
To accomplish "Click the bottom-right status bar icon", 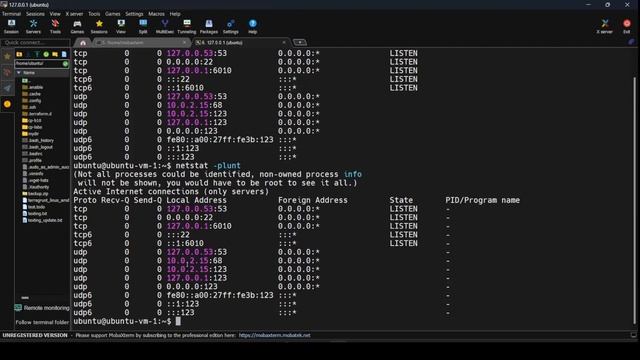I will (x=633, y=335).
